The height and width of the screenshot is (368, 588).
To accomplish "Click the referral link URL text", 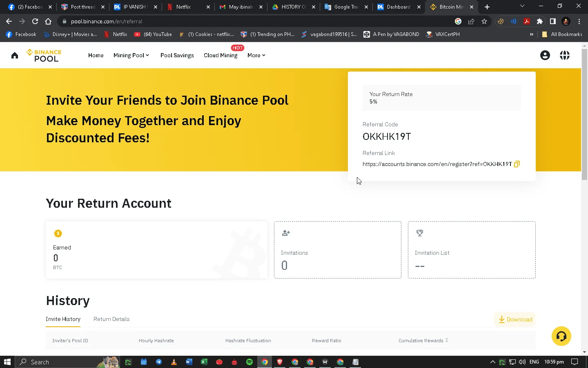I will [x=437, y=164].
